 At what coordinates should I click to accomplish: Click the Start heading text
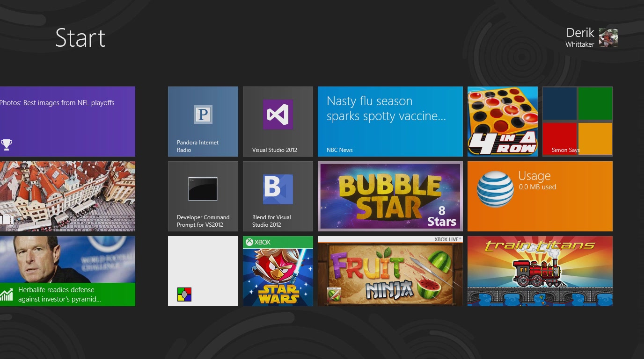pyautogui.click(x=80, y=38)
